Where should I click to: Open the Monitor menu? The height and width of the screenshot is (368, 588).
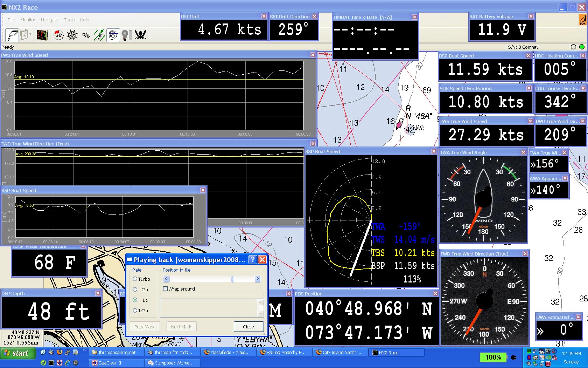[x=28, y=20]
